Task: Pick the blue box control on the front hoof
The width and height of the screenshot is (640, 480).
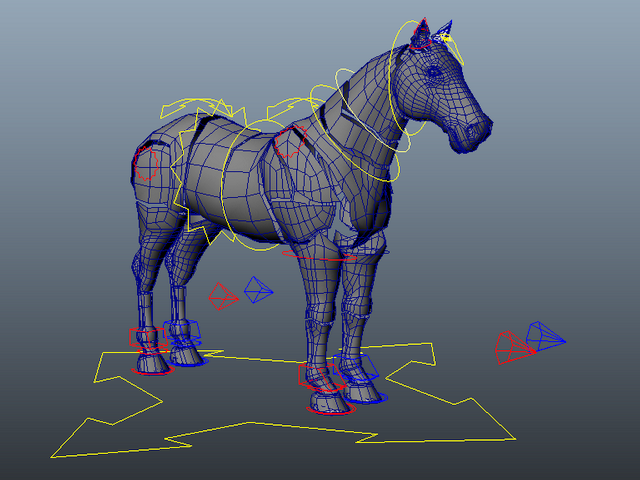Action: 355,367
